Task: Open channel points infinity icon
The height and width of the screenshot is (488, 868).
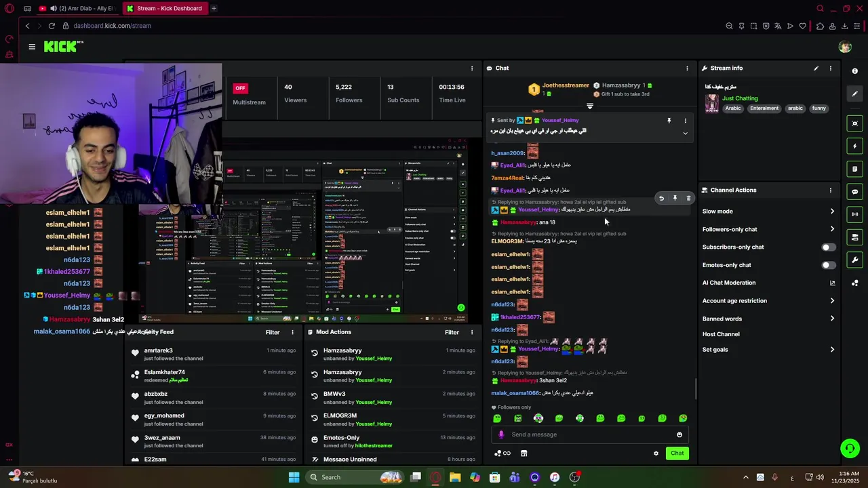Action: [502, 453]
